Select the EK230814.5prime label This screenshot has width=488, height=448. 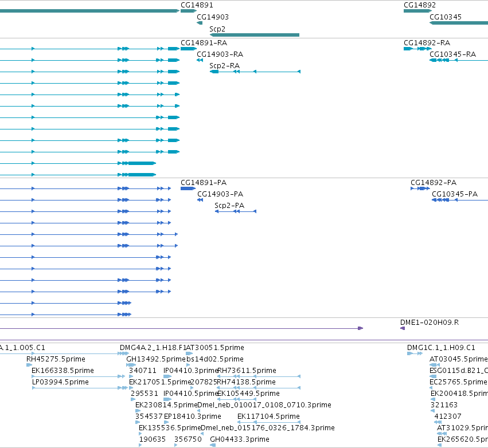[x=166, y=405]
